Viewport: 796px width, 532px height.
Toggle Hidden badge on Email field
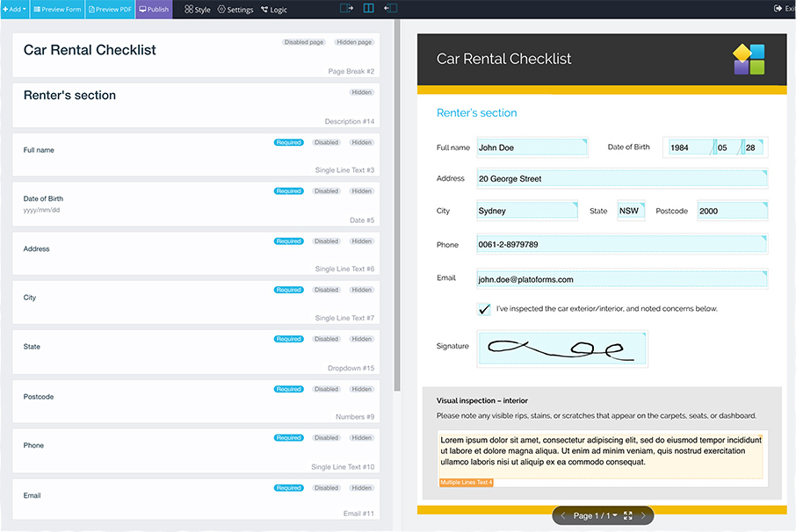point(361,488)
